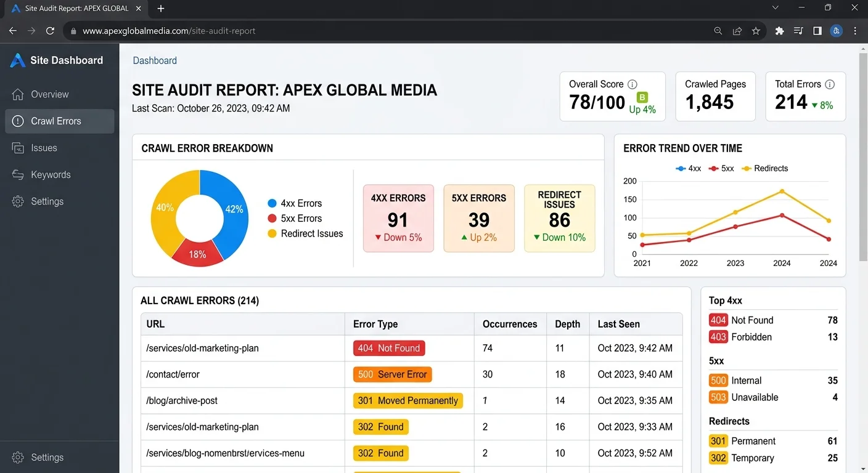This screenshot has width=868, height=473.
Task: Click 301 Permanent in Redirects list
Action: pyautogui.click(x=773, y=441)
